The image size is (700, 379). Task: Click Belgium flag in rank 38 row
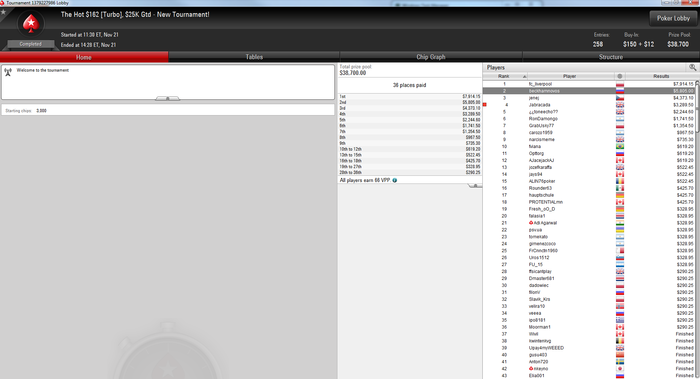pos(620,341)
